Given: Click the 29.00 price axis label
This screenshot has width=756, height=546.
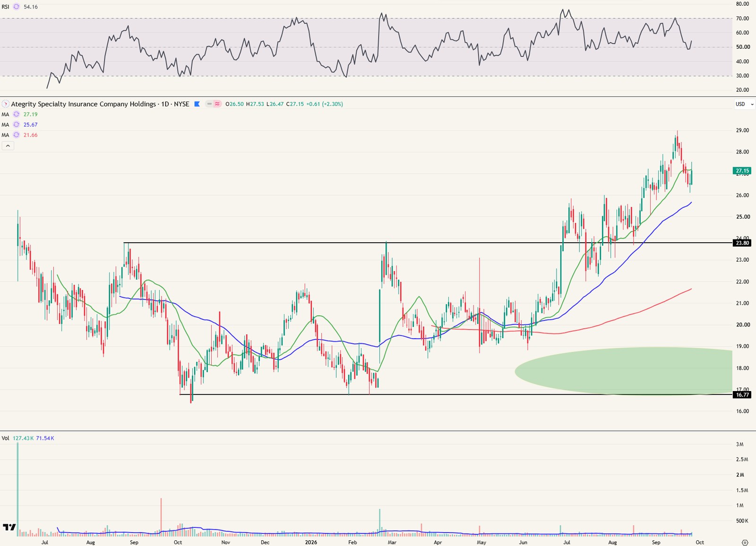Looking at the screenshot, I should point(743,130).
